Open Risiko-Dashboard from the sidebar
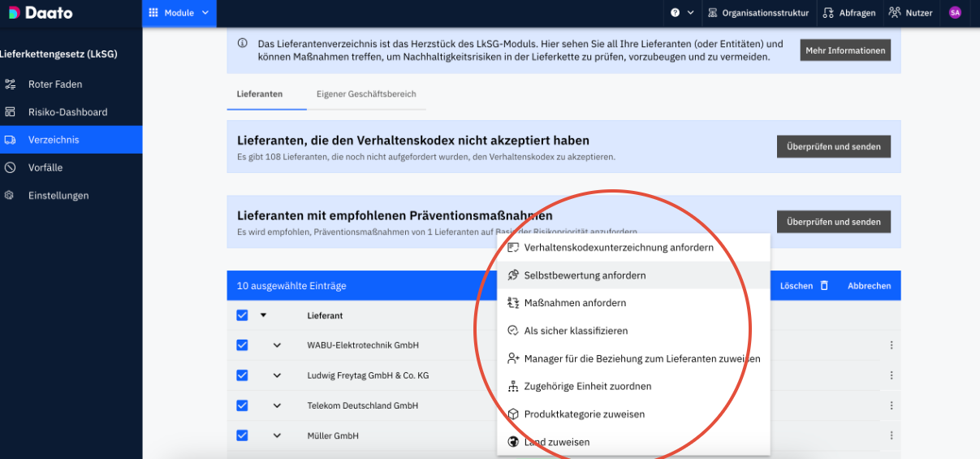 pyautogui.click(x=67, y=112)
